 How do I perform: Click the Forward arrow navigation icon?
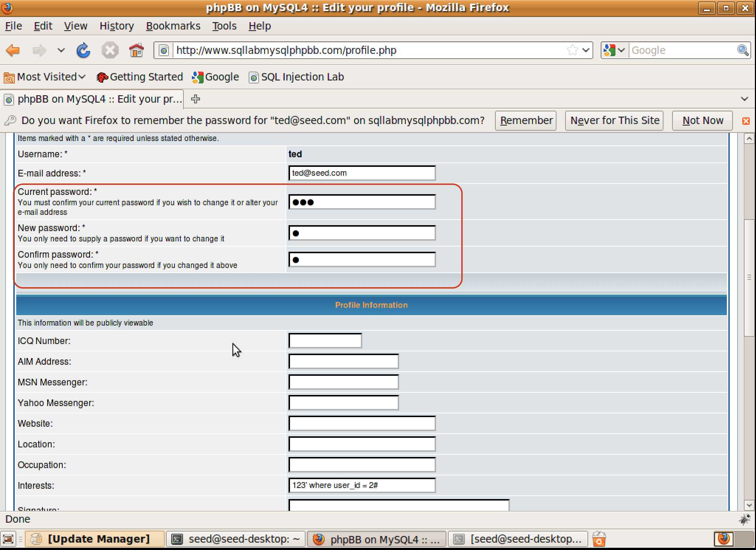pos(39,50)
